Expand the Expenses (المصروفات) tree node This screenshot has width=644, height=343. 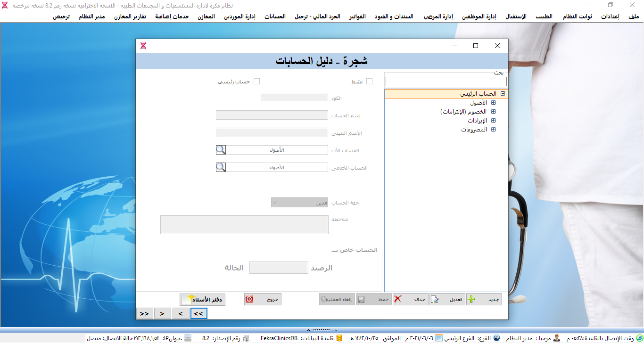(494, 130)
